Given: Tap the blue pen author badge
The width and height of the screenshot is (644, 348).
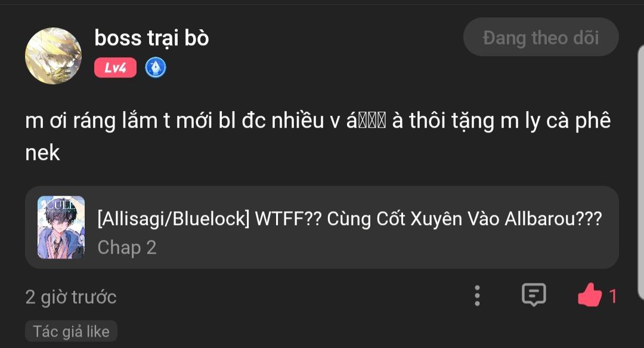Looking at the screenshot, I should [x=156, y=67].
